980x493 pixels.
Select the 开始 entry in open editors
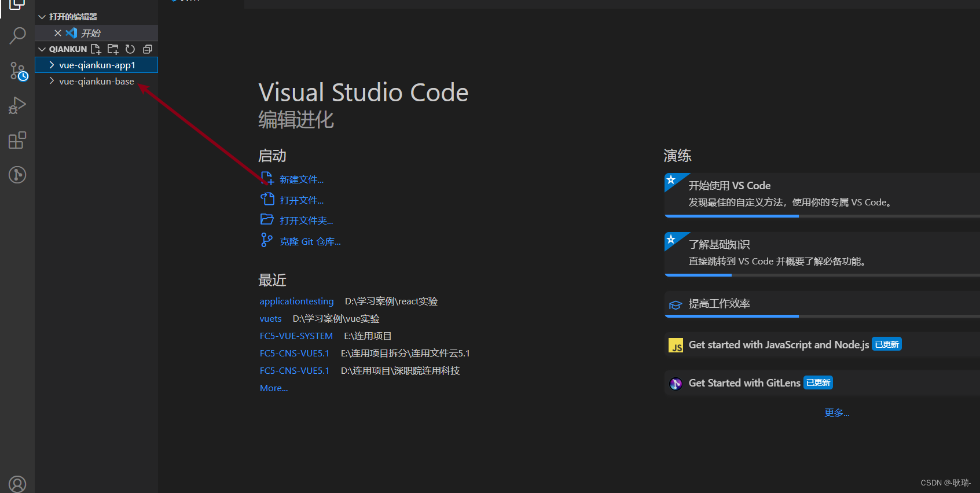(91, 33)
